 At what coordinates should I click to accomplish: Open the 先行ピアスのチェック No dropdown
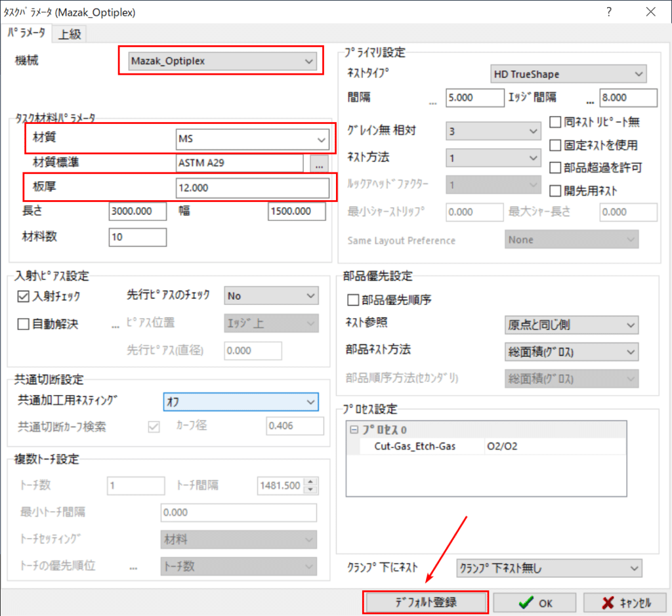[271, 296]
